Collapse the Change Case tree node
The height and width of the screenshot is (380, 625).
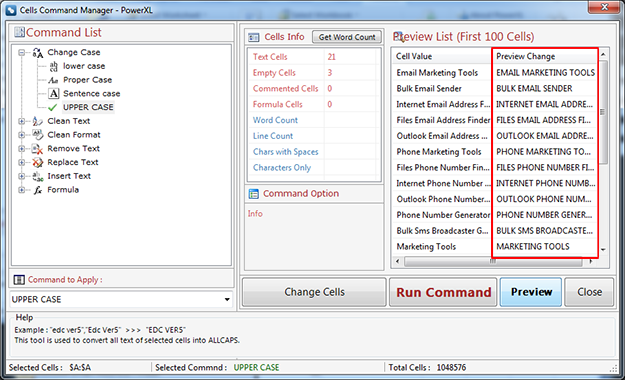coord(22,53)
